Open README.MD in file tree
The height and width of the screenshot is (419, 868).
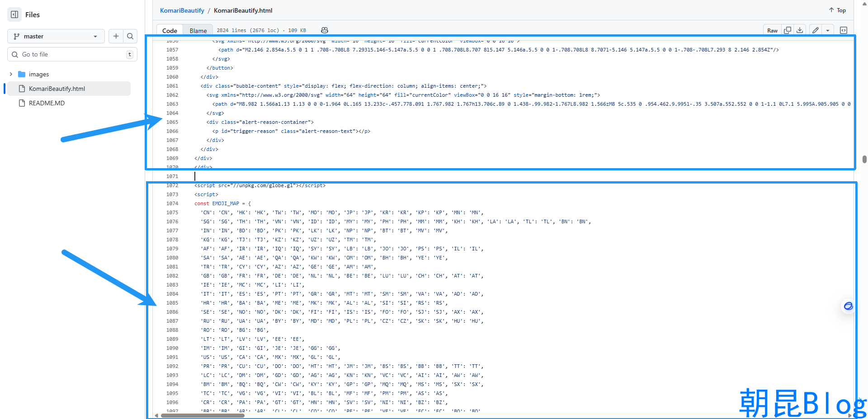[x=47, y=103]
